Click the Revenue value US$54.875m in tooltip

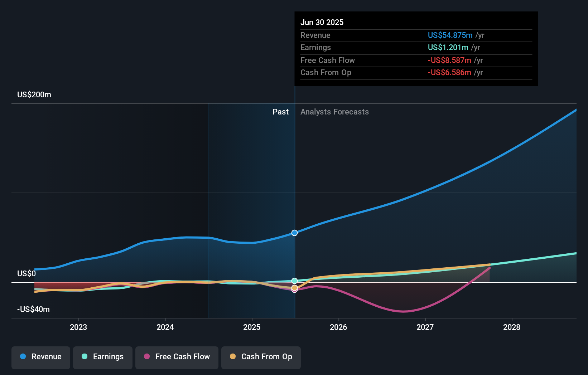pos(449,35)
